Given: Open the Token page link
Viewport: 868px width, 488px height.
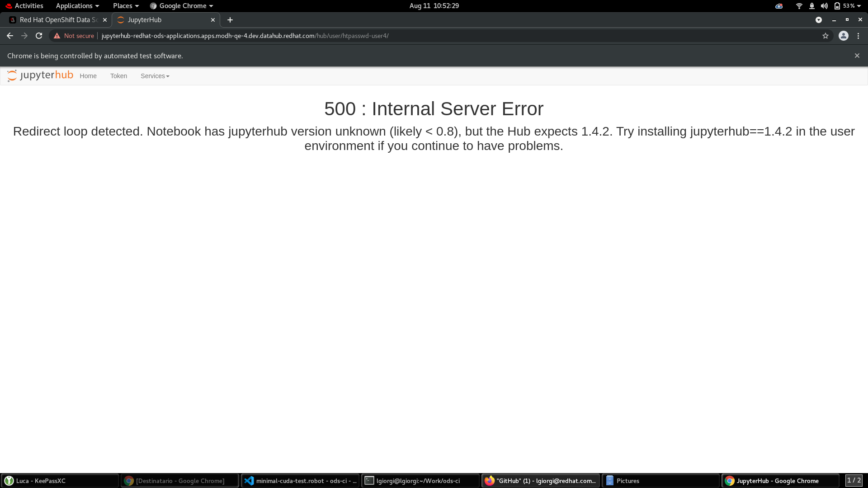Looking at the screenshot, I should click(x=118, y=76).
